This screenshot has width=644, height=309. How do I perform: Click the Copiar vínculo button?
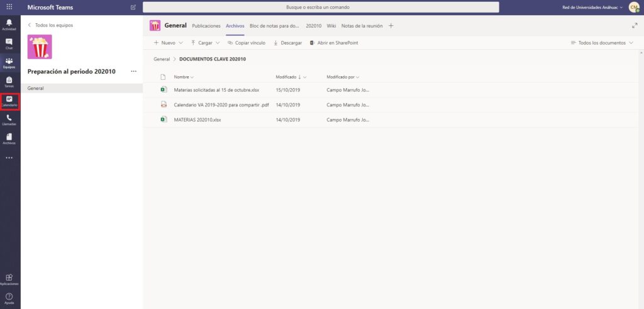coord(247,43)
